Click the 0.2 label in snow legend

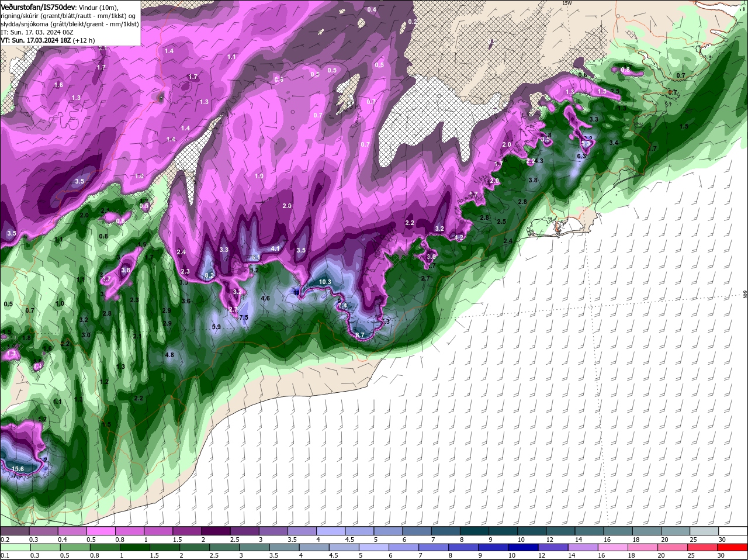5,539
